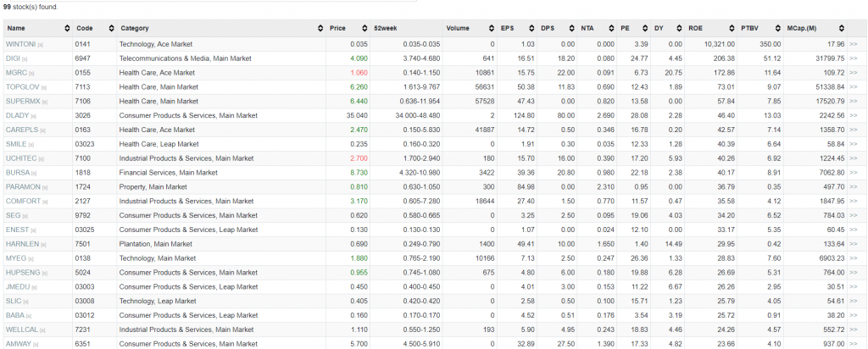The image size is (868, 349).
Task: Open details arrow for SUPERMX row
Action: pyautogui.click(x=853, y=101)
